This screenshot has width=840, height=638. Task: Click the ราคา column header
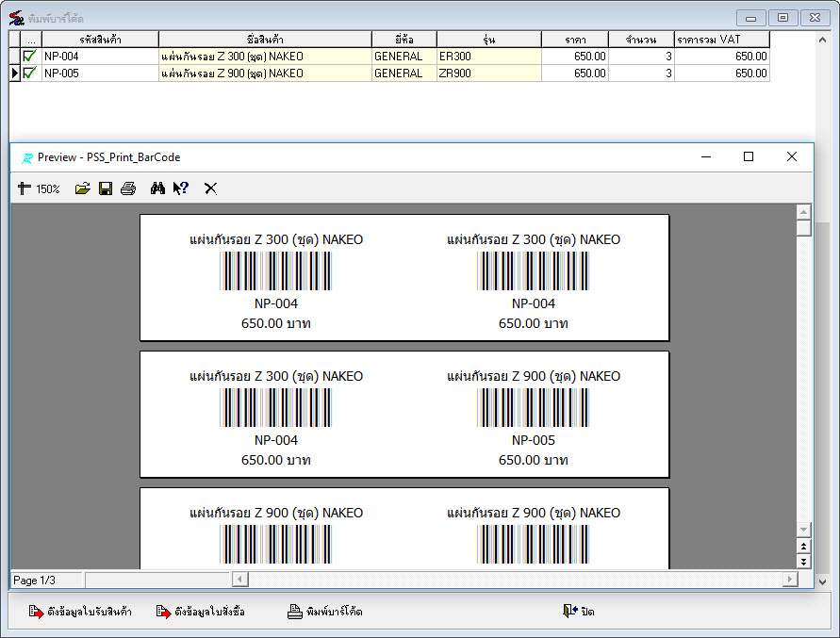(x=575, y=39)
